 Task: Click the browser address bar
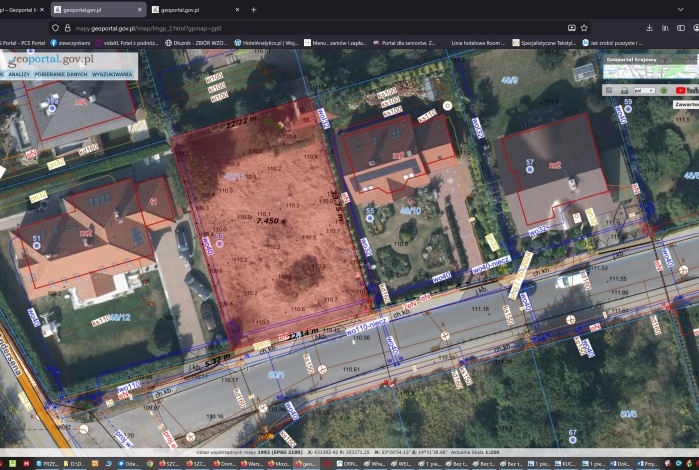[300, 28]
